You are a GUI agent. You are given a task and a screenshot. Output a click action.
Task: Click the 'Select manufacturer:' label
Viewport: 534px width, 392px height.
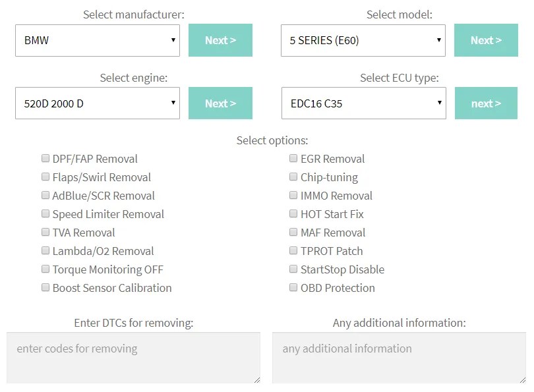coord(133,14)
